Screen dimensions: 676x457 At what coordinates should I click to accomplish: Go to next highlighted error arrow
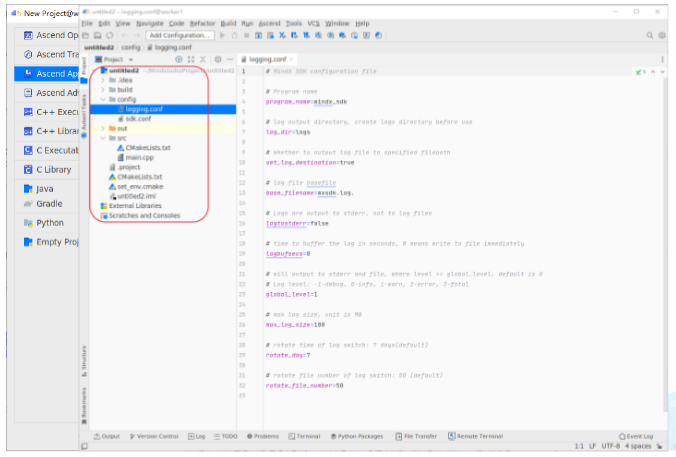662,72
